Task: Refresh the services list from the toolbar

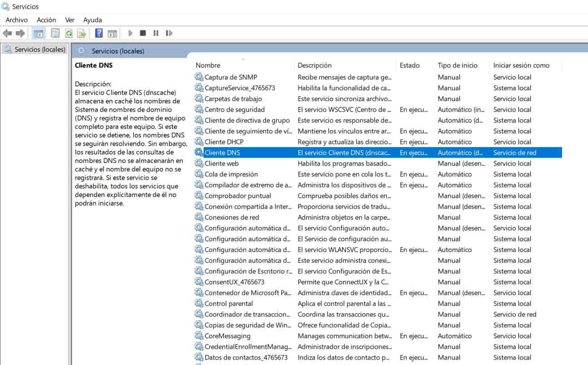Action: [69, 33]
